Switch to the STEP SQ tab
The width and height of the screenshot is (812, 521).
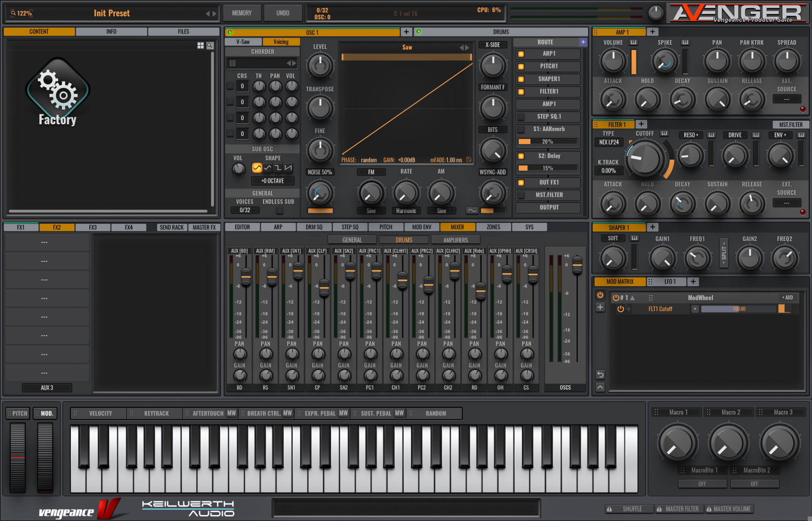[350, 227]
